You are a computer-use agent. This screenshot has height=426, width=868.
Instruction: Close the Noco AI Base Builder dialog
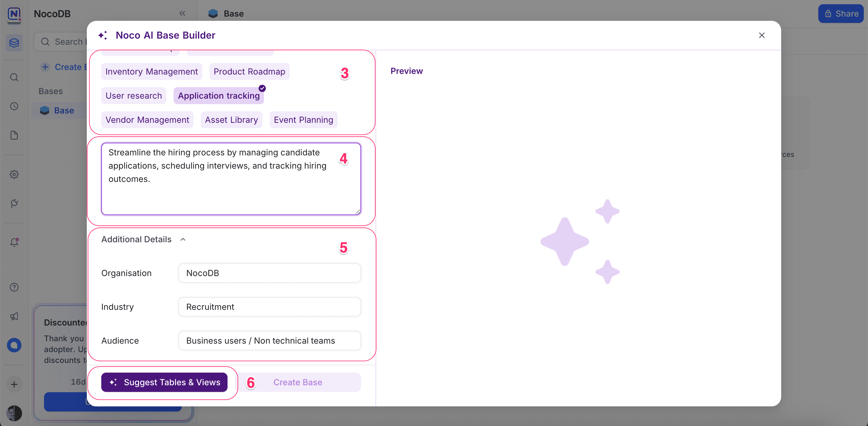click(762, 35)
